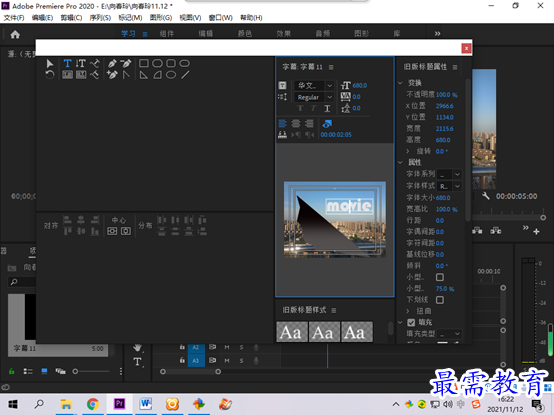Click the Home icon in Premiere
The height and width of the screenshot is (415, 554).
point(15,34)
